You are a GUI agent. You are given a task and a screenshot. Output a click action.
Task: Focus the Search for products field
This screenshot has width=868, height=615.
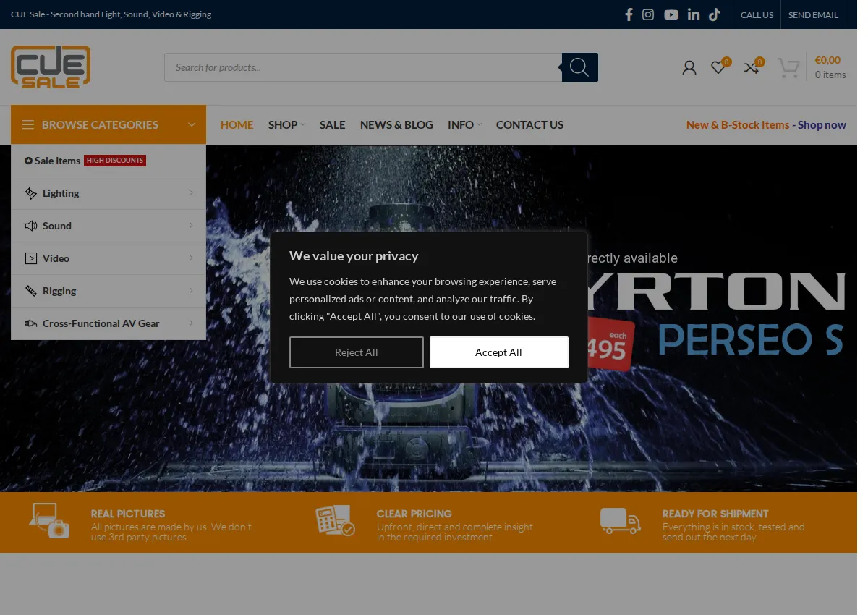[363, 67]
